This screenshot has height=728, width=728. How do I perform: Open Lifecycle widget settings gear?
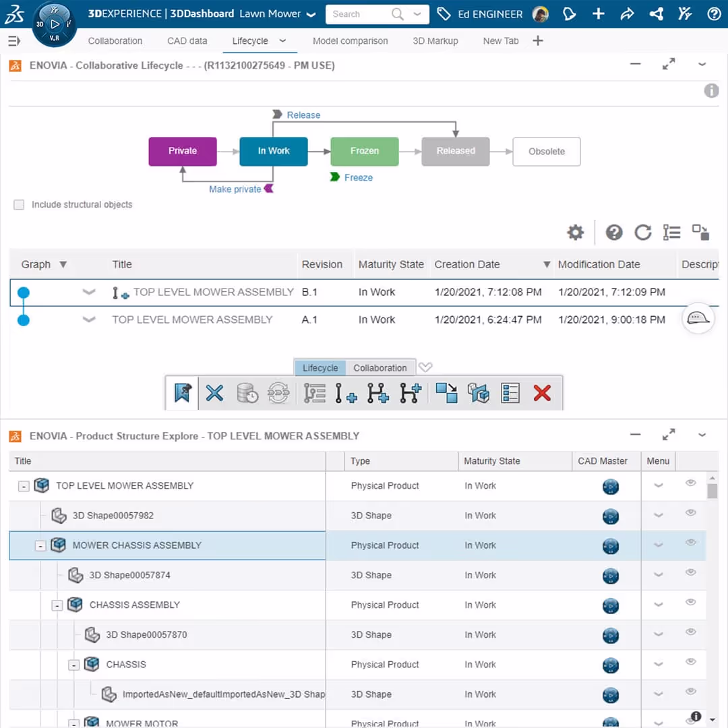click(575, 232)
